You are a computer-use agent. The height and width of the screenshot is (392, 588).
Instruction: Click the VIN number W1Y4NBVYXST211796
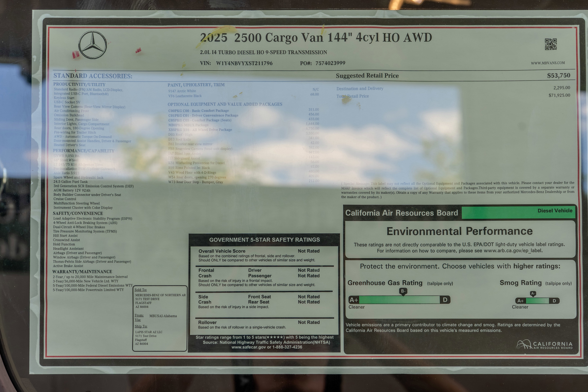[244, 63]
